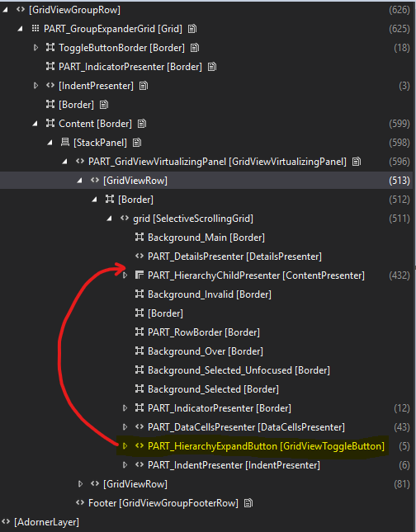Open source icon next to Content [Border]
Image resolution: width=416 pixels, height=532 pixels.
[142, 124]
